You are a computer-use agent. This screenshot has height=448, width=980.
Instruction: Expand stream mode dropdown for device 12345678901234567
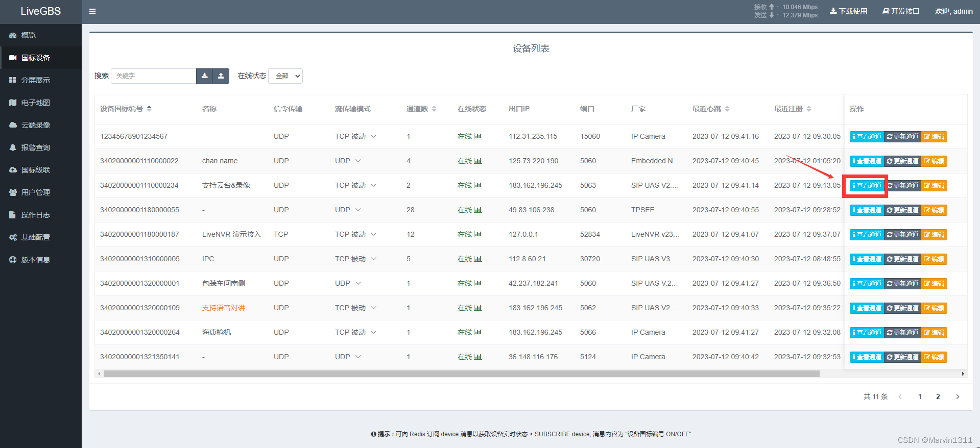click(x=374, y=136)
